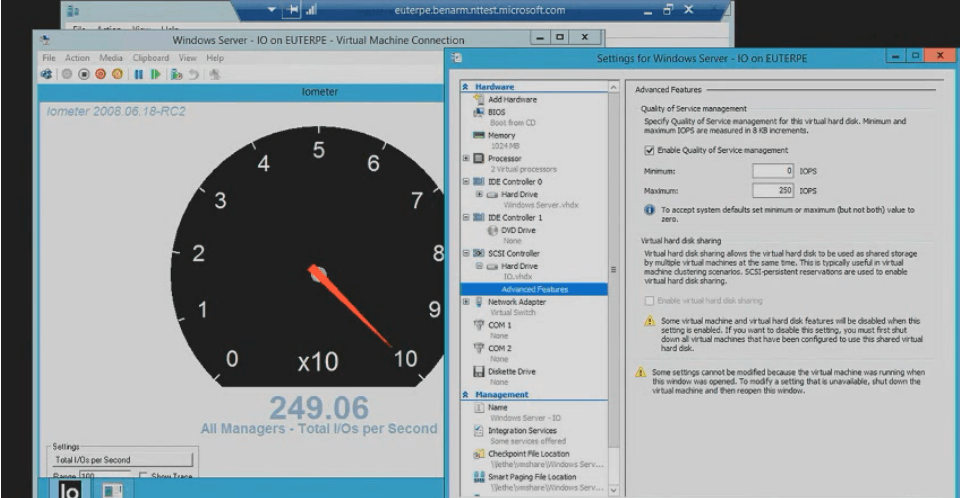Image resolution: width=960 pixels, height=498 pixels.
Task: Open the Help menu
Action: [215, 58]
